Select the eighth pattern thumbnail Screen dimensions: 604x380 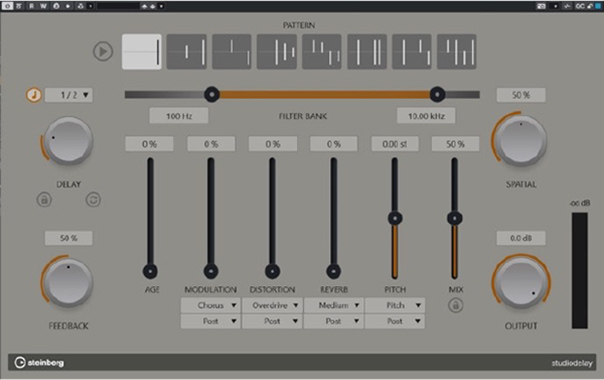click(x=457, y=52)
